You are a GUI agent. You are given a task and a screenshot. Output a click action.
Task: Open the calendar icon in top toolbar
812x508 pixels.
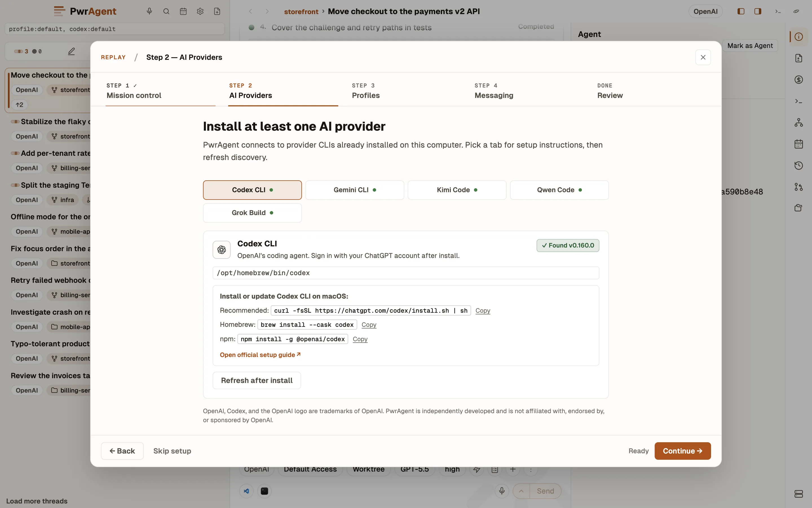coord(183,11)
